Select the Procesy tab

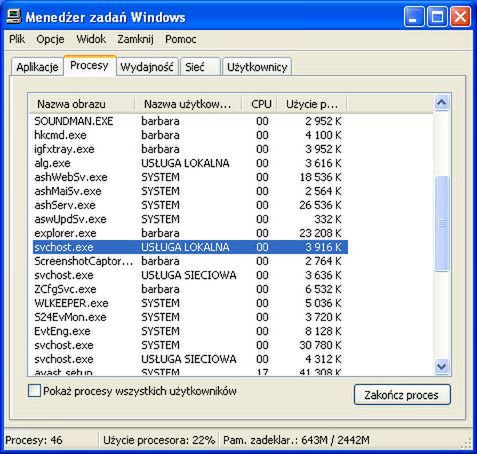click(x=89, y=66)
